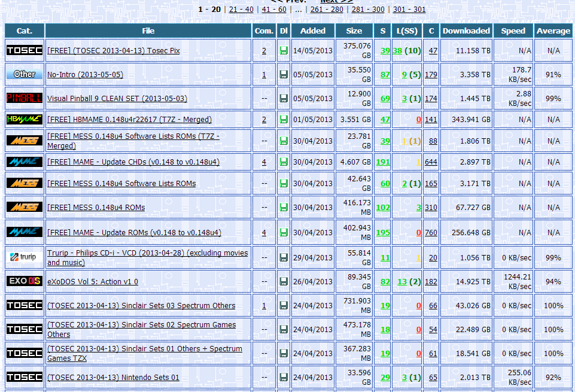The height and width of the screenshot is (392, 575).
Task: Click the TOSEC category icon beside Tosec Pix
Action: tap(25, 50)
